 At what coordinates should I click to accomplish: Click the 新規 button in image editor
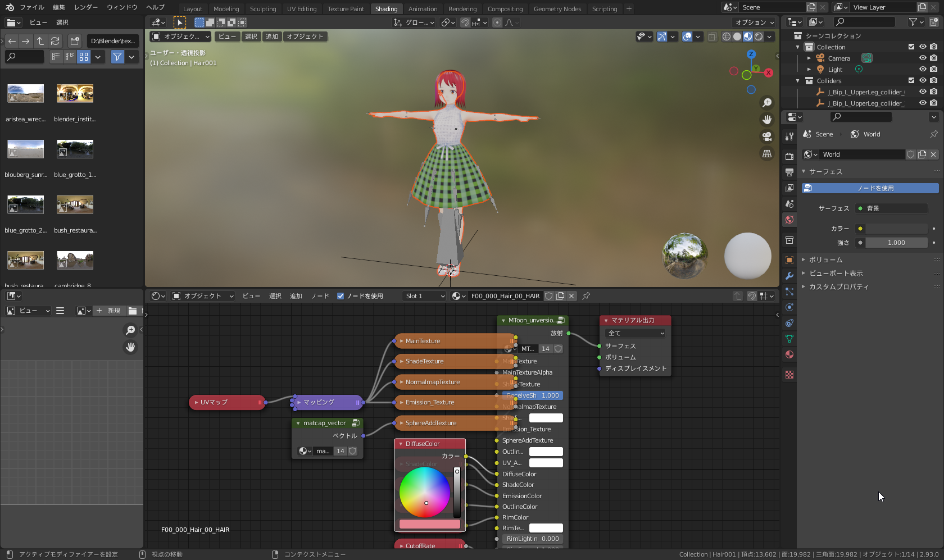(109, 311)
